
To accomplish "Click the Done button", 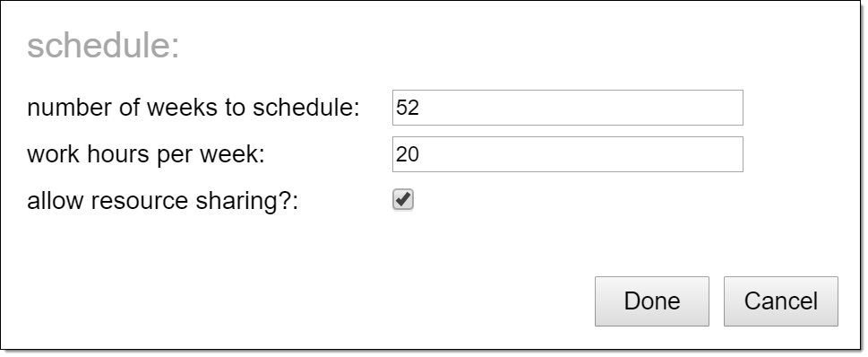I will coord(651,301).
